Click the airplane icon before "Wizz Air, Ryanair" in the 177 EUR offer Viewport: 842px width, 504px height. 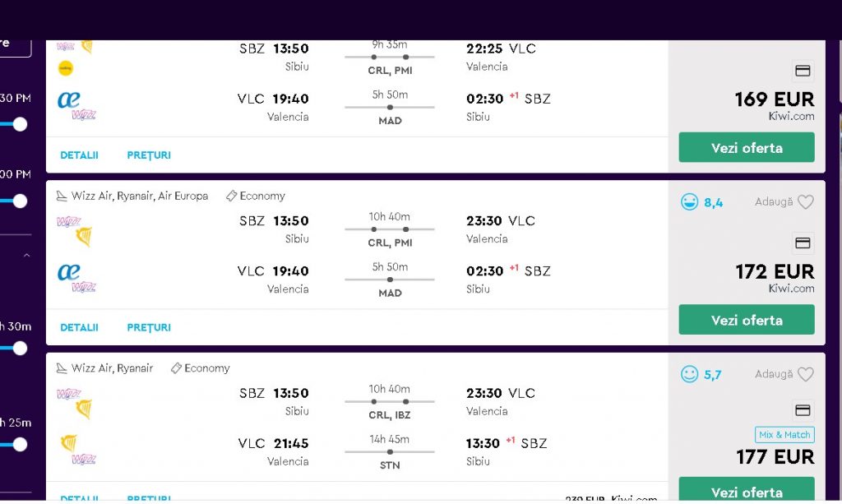(x=62, y=368)
